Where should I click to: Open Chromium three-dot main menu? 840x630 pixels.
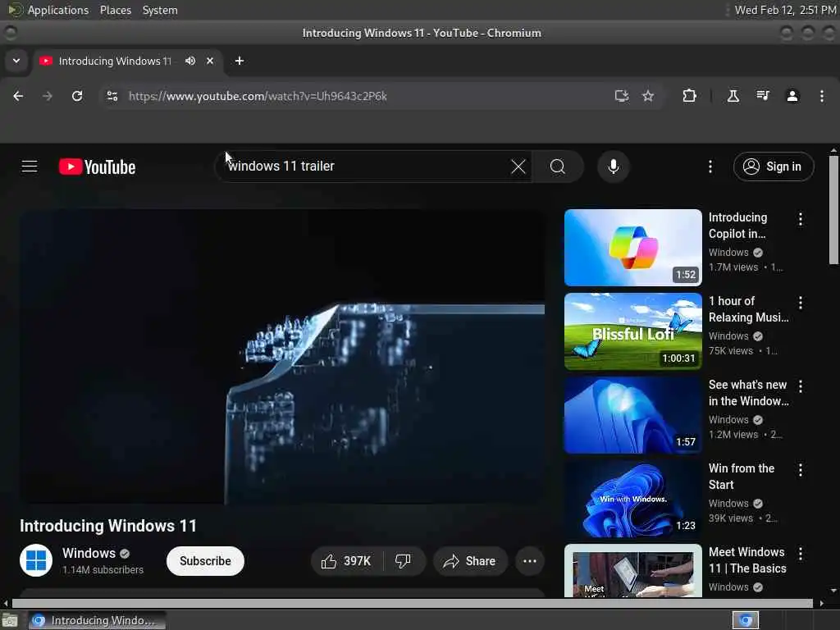822,96
